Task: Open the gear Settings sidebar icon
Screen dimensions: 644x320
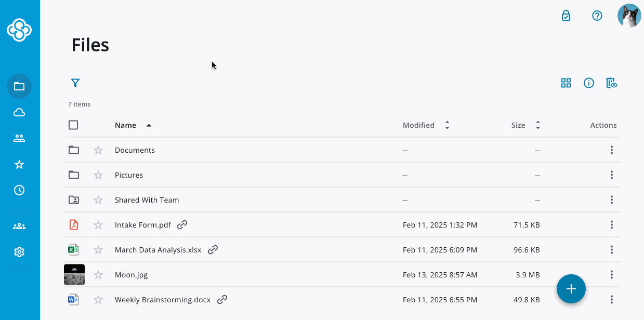Action: (x=19, y=252)
